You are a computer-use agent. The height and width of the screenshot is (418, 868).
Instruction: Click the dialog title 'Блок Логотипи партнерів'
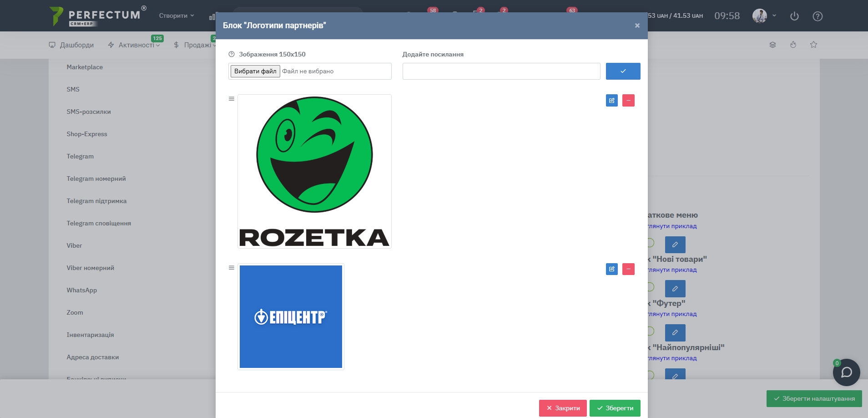(x=274, y=25)
